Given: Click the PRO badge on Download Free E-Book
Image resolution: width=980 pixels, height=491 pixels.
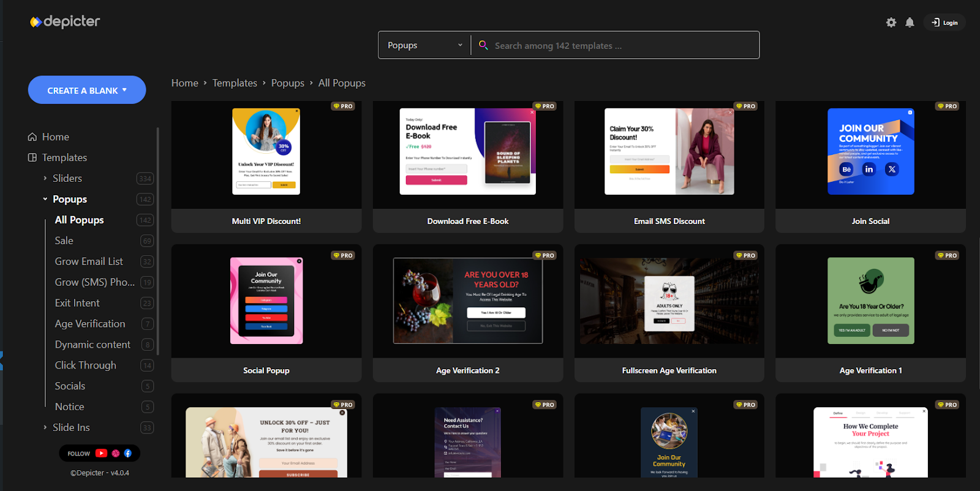Looking at the screenshot, I should click(545, 106).
